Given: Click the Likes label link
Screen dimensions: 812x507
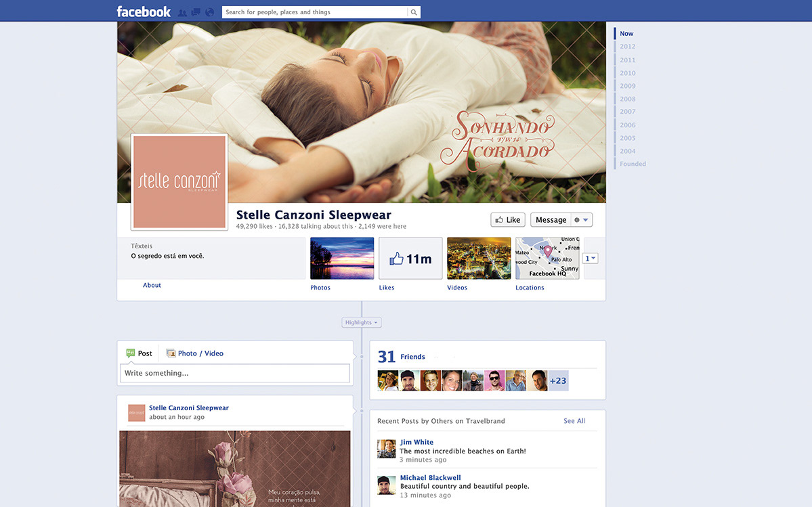Looking at the screenshot, I should tap(386, 288).
